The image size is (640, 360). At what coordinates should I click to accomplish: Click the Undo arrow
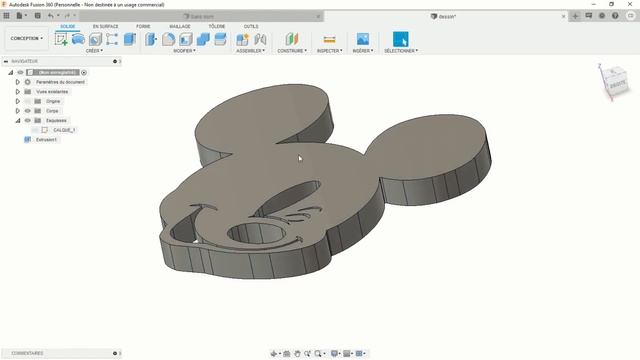tap(51, 16)
